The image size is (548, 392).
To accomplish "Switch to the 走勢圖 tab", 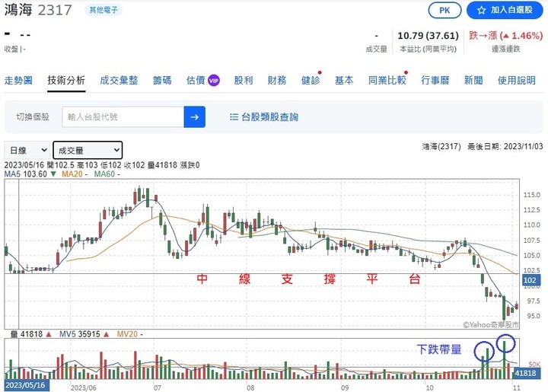I will point(18,80).
